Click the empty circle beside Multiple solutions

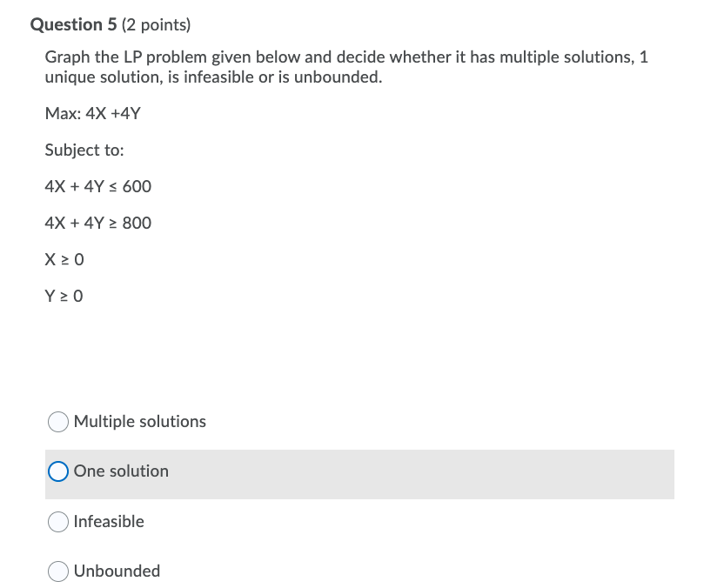58,421
